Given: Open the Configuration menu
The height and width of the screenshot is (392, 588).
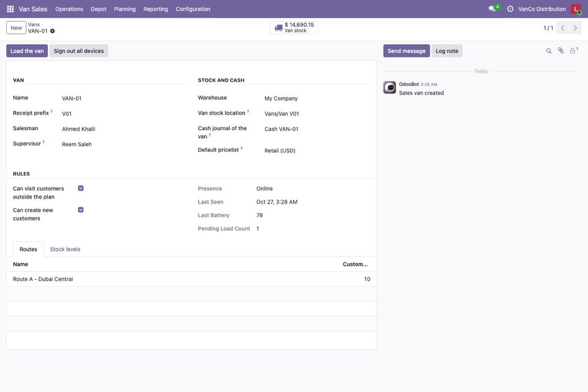Looking at the screenshot, I should pos(193,9).
